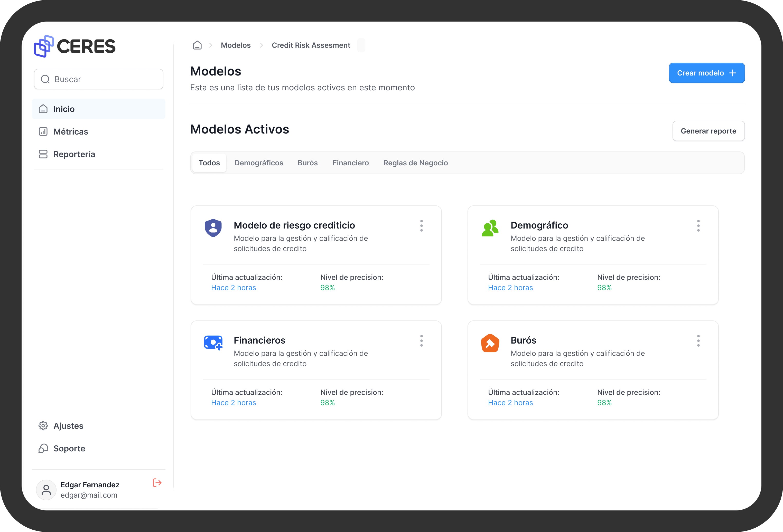The image size is (783, 532).
Task: Switch to the Demográficos tab
Action: (258, 163)
